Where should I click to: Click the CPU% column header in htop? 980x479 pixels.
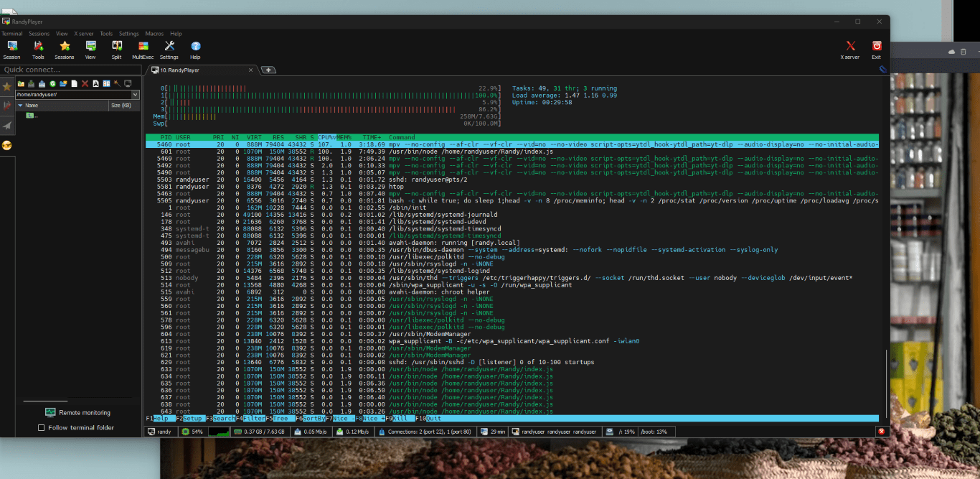[x=327, y=137]
